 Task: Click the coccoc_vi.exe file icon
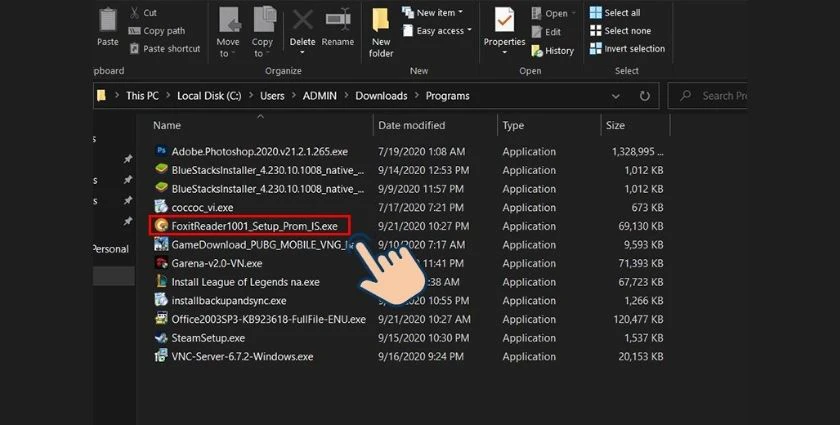click(x=161, y=207)
